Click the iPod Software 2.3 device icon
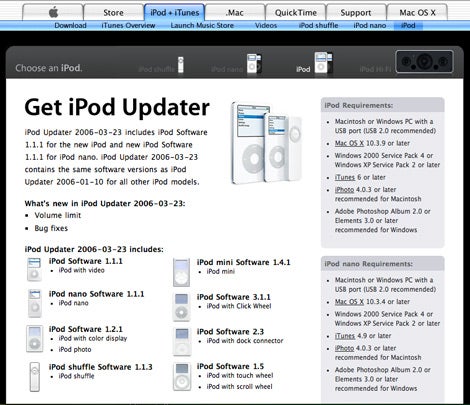Image resolution: width=470 pixels, height=405 pixels. coord(182,342)
